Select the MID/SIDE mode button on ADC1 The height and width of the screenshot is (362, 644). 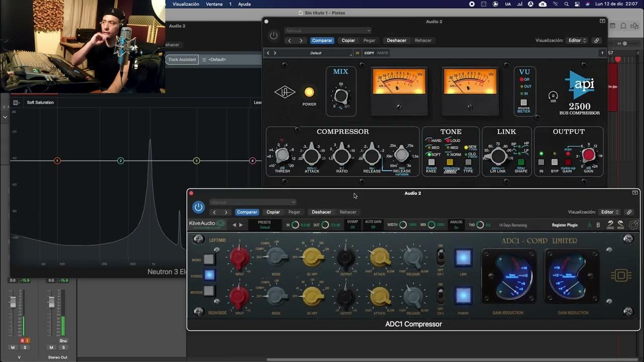pos(209,291)
